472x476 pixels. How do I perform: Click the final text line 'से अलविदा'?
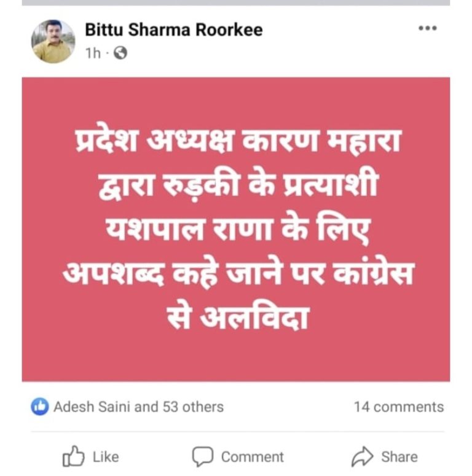(x=238, y=318)
